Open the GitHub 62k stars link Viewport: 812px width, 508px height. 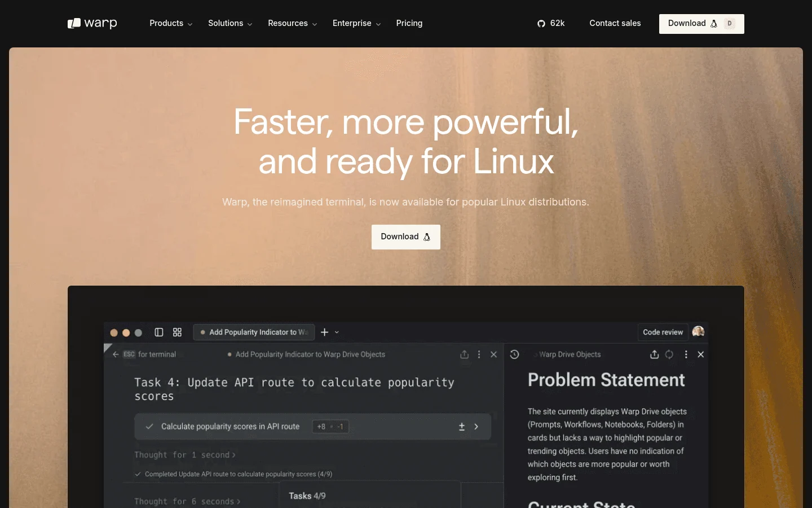[551, 23]
